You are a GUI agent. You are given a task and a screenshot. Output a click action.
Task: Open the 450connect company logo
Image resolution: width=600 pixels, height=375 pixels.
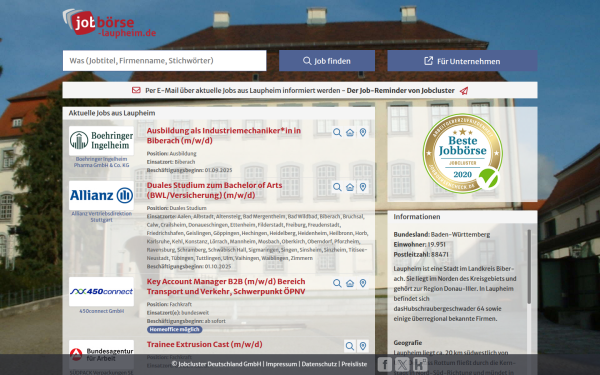[101, 292]
